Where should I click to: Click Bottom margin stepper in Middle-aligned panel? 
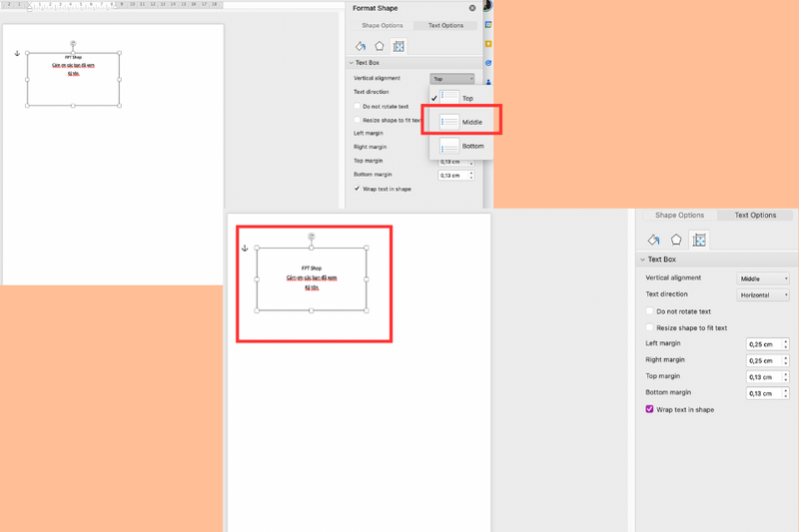coord(786,393)
